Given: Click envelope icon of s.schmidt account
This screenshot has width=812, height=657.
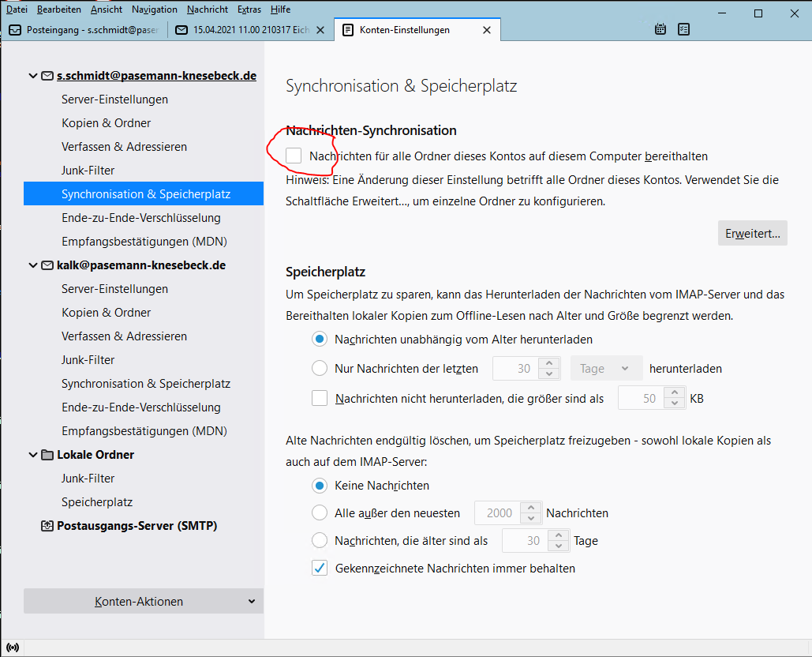Looking at the screenshot, I should [47, 76].
